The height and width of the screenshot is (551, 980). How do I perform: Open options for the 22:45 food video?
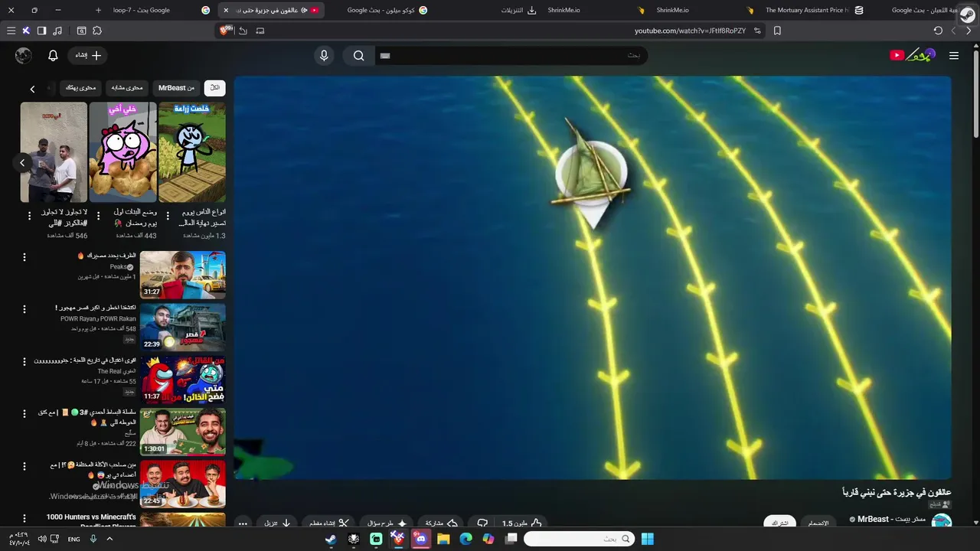coord(24,465)
